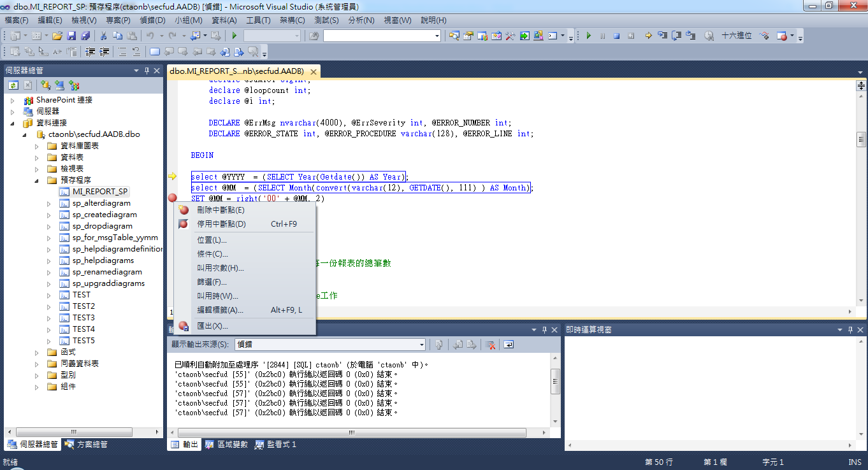
Task: Toggle the auto-hide pin on 伺服器總管 panel
Action: pos(147,70)
